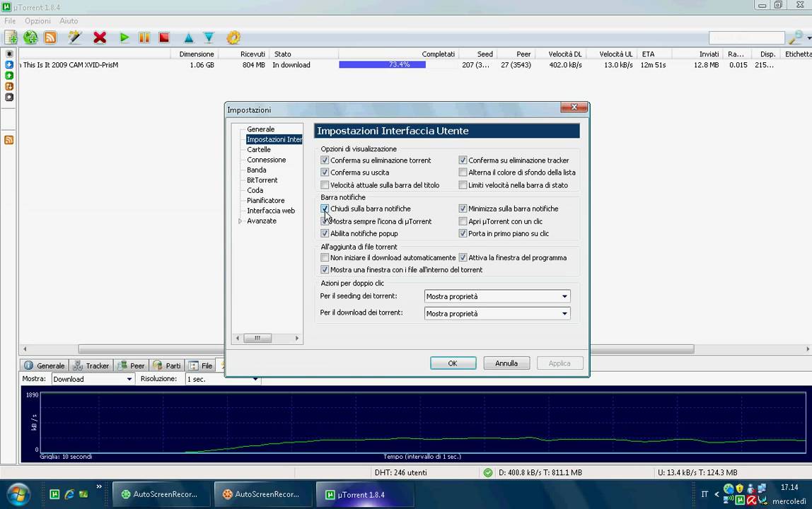This screenshot has width=812, height=509.
Task: Click the orange Pause torrent icon
Action: coord(144,37)
